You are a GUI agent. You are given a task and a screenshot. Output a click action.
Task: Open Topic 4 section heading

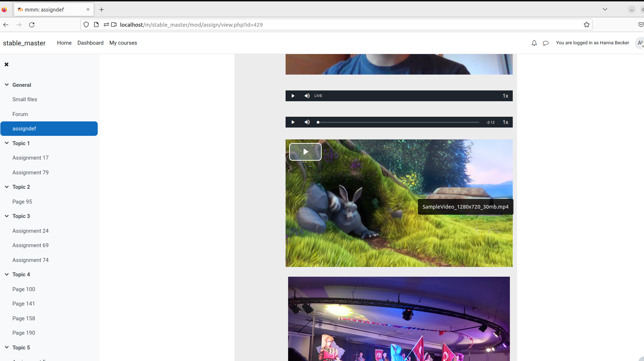[21, 275]
